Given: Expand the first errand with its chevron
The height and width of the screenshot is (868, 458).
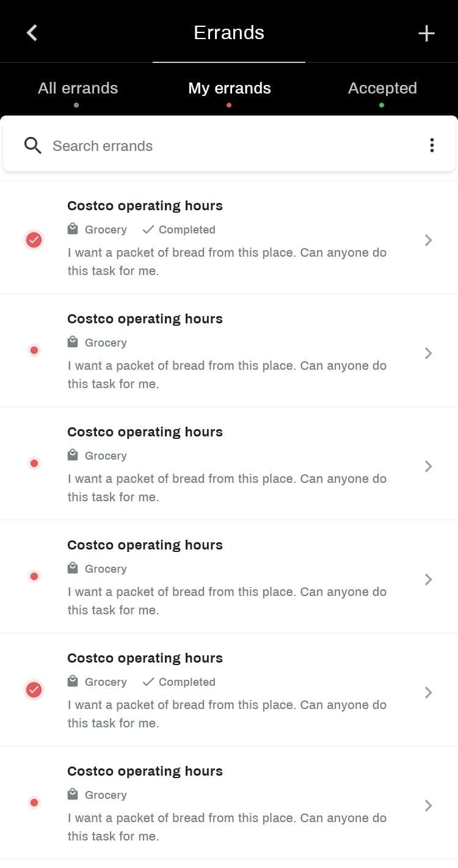Looking at the screenshot, I should click(x=429, y=240).
